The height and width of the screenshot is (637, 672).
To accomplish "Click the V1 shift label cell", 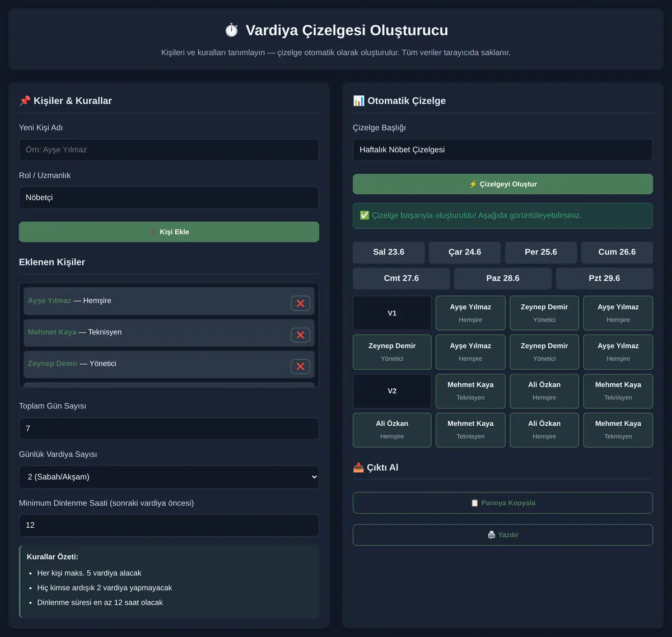I will pyautogui.click(x=392, y=313).
